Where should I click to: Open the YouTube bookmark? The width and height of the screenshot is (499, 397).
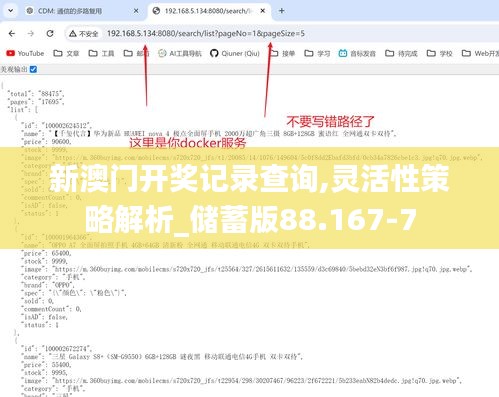[x=25, y=53]
